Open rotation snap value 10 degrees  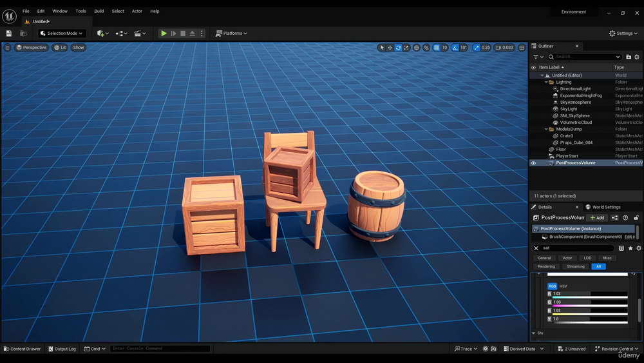tap(464, 48)
